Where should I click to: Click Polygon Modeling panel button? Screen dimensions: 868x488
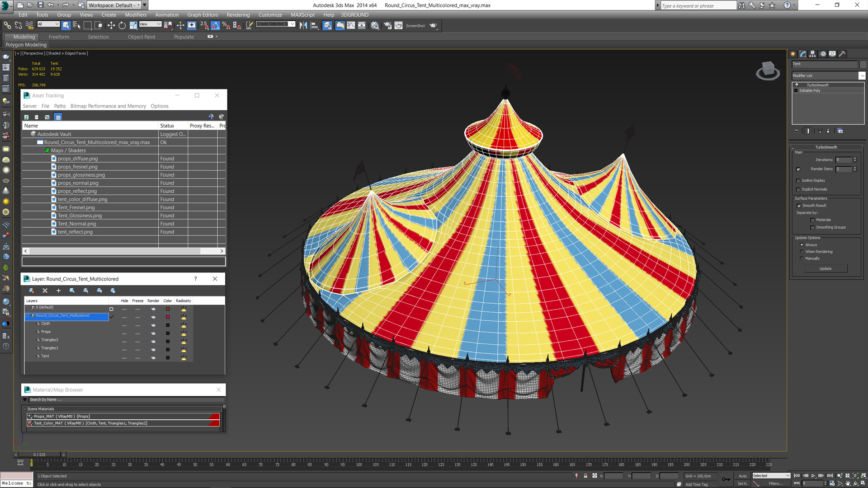(26, 45)
